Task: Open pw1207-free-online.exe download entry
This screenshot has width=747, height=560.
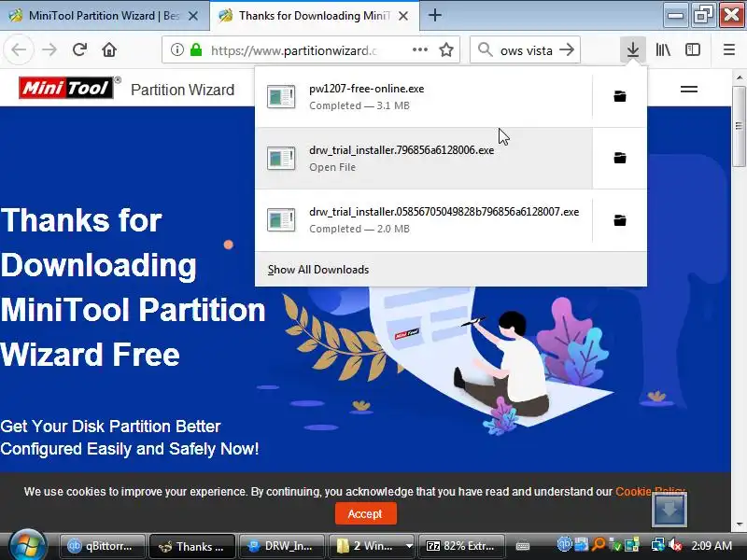Action: click(424, 97)
